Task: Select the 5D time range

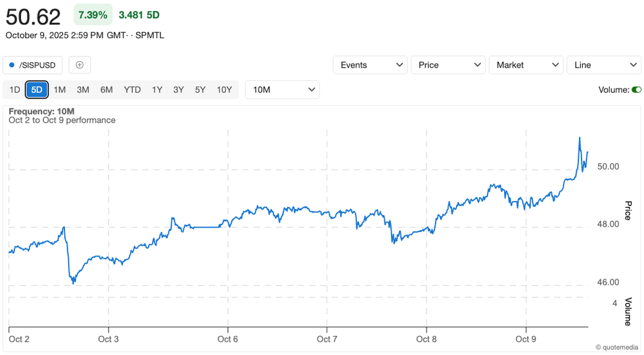Action: coord(37,89)
